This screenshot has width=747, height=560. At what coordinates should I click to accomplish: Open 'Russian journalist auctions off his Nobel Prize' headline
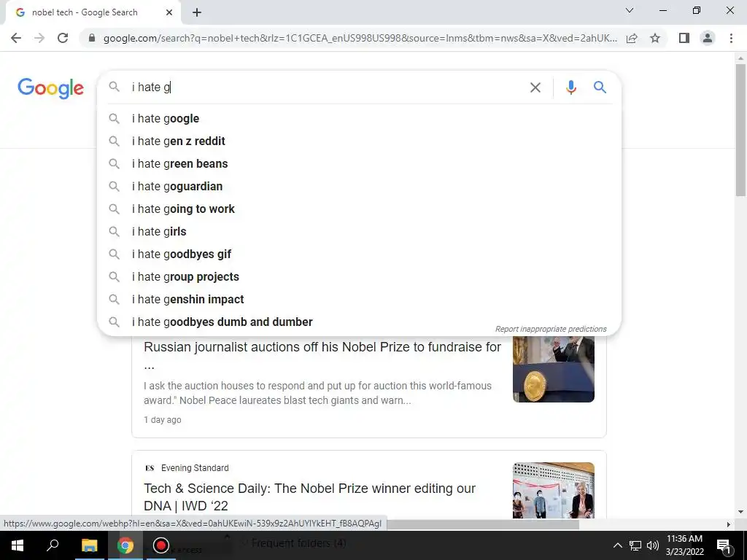pos(322,356)
